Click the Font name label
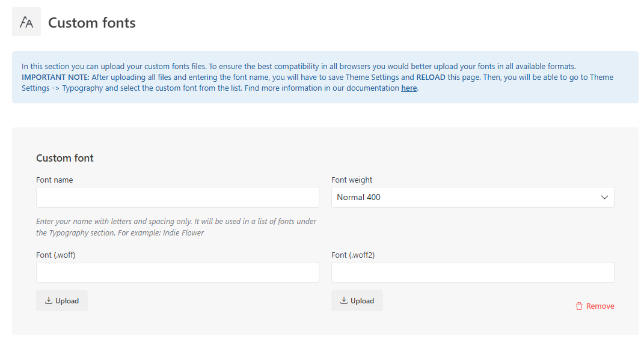 [x=55, y=180]
